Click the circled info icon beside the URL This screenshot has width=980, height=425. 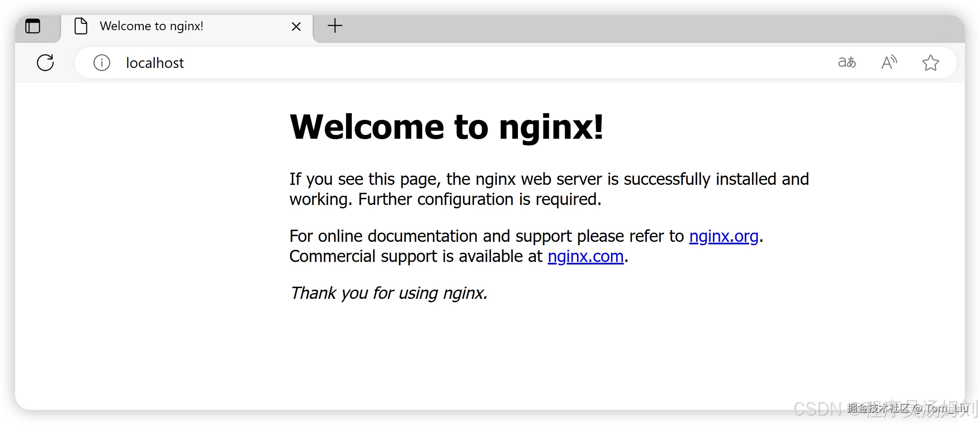pyautogui.click(x=101, y=63)
